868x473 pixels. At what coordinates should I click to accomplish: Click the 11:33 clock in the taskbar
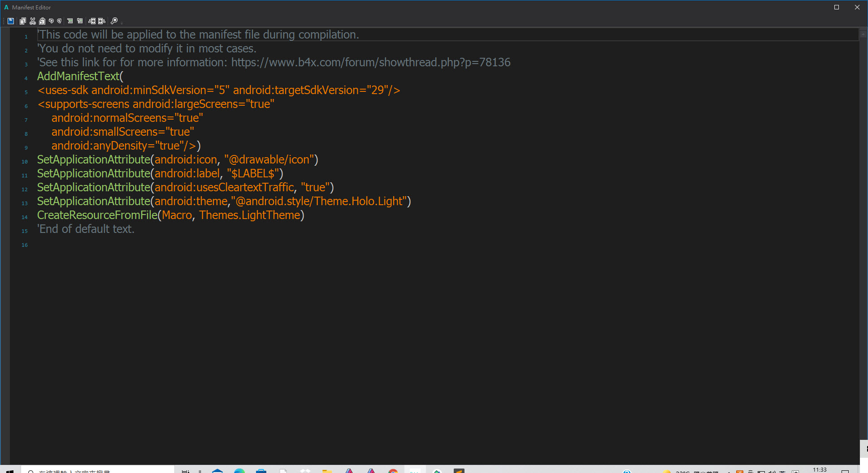[820, 469]
